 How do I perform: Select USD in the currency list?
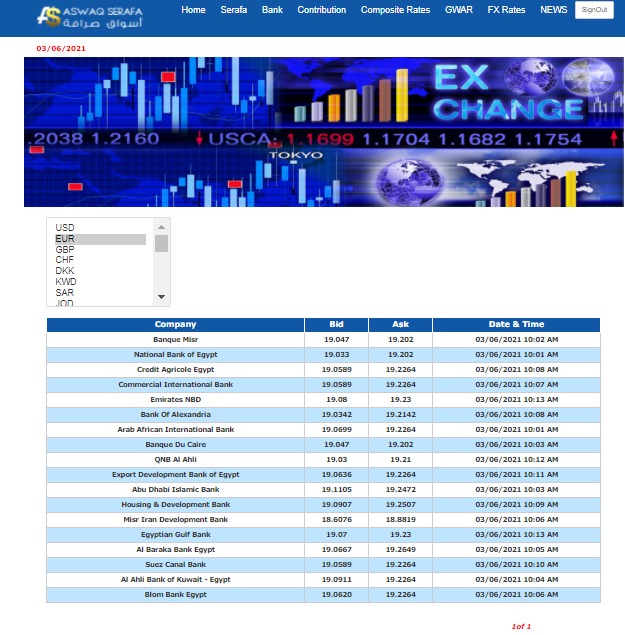(x=100, y=228)
